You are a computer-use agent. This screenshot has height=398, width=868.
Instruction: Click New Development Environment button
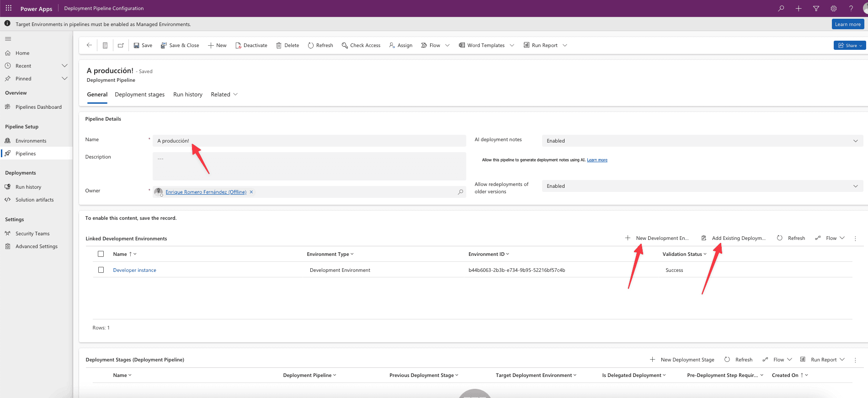657,238
